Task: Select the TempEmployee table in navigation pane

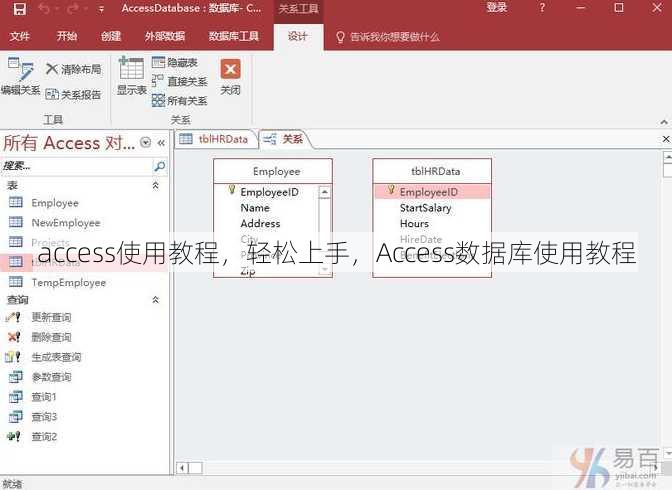Action: 69,283
